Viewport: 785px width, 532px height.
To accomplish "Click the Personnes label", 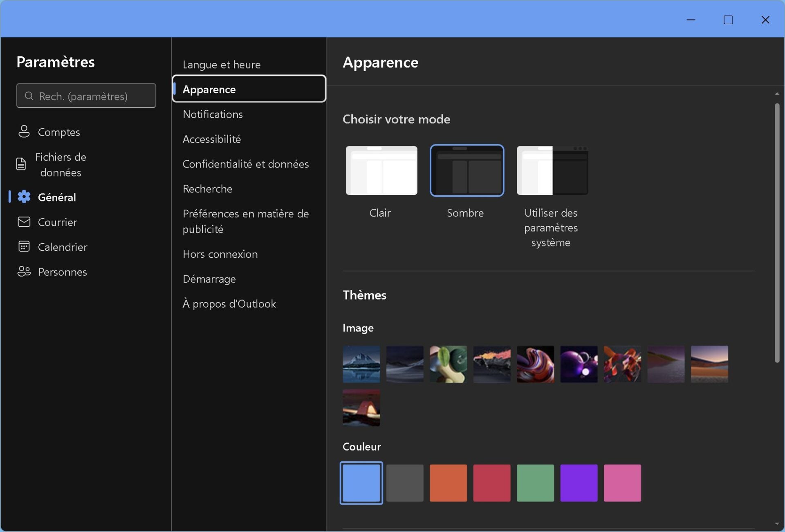I will pos(63,272).
